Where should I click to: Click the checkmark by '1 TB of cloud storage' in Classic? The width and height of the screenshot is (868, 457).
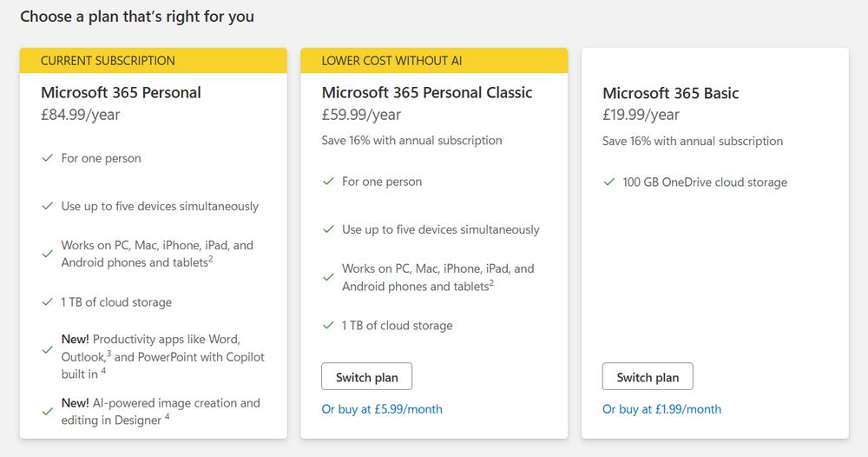tap(328, 325)
